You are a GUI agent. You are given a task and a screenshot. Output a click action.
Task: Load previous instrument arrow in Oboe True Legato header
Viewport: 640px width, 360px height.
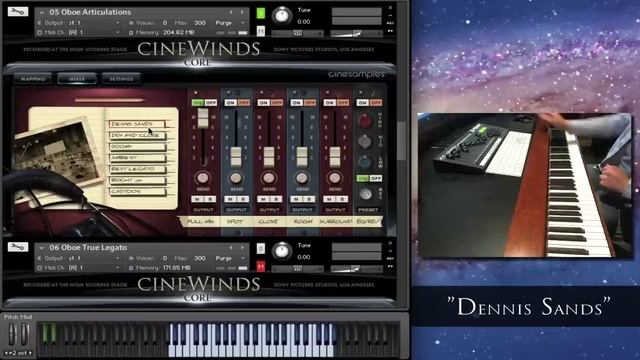point(231,248)
